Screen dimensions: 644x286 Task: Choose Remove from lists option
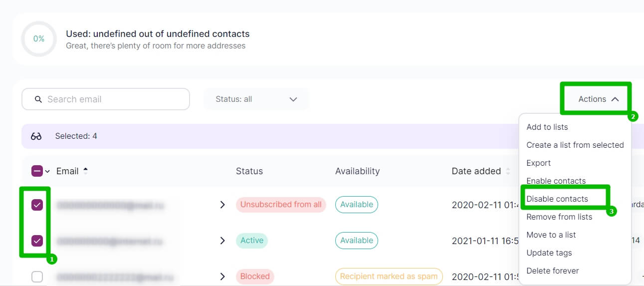(x=559, y=217)
